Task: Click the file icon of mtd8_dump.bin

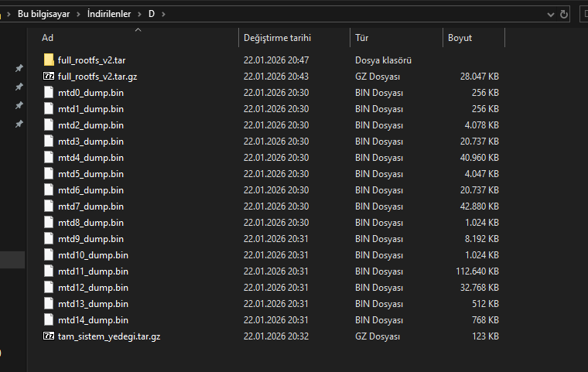Action: click(x=49, y=223)
